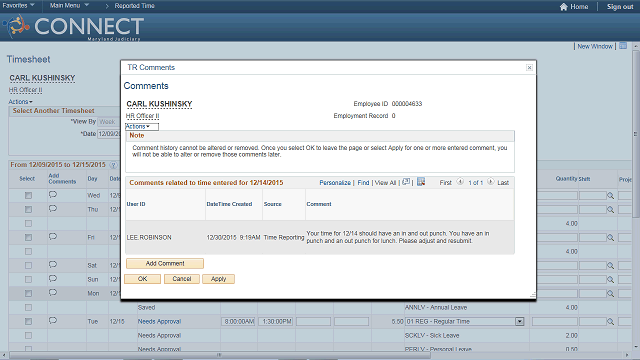Expand the Favorites dropdown

(x=18, y=6)
